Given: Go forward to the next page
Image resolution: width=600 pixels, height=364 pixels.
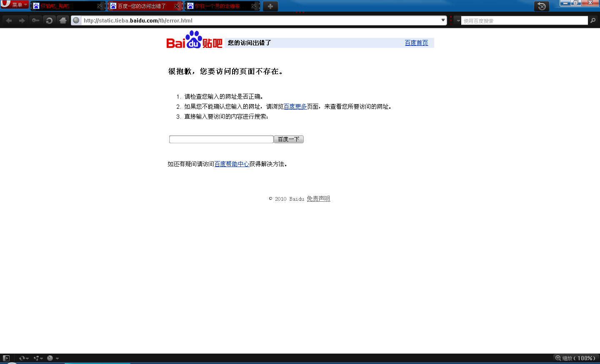Looking at the screenshot, I should [x=22, y=20].
